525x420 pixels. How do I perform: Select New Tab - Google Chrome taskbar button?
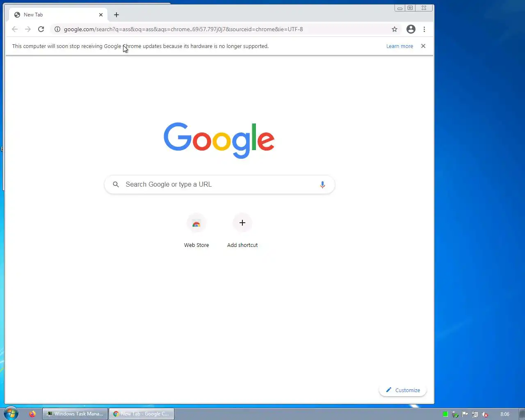[142, 414]
